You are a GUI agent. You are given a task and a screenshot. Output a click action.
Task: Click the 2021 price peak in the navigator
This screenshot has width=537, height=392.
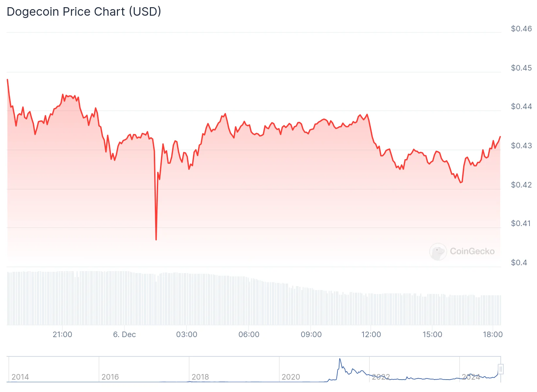click(x=340, y=359)
